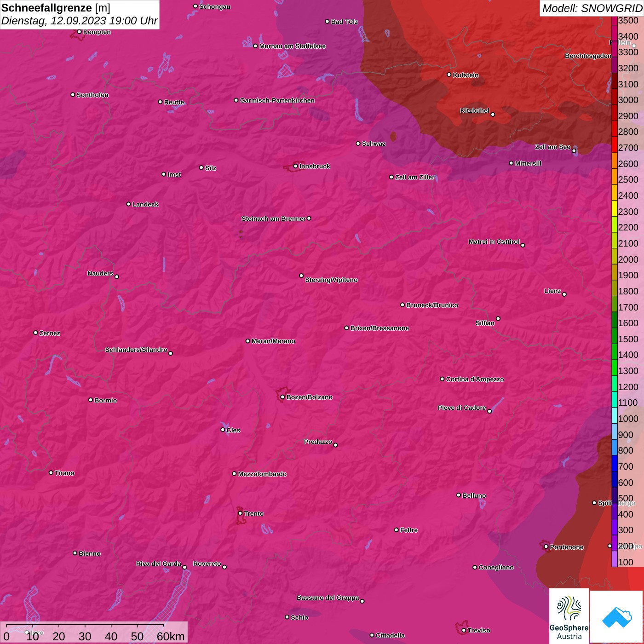
Task: Select the Innsbruck city label
Action: (x=315, y=166)
